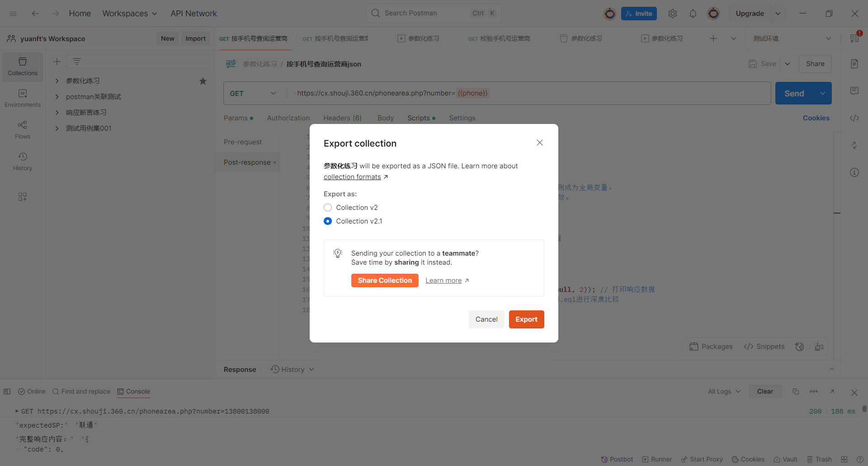Select the Collection v2.1 radio option
This screenshot has height=466, width=868.
click(x=328, y=221)
